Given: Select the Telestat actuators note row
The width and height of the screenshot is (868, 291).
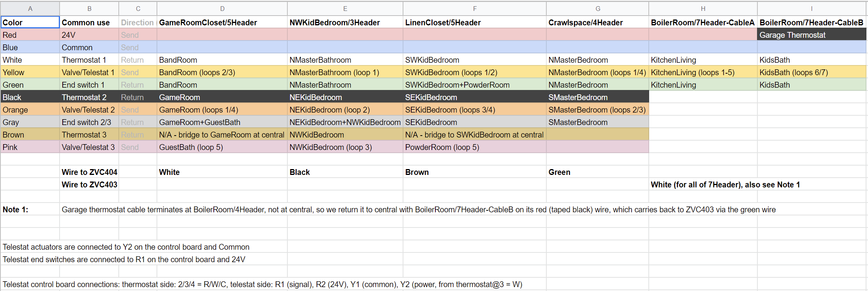Looking at the screenshot, I should click(x=126, y=247).
